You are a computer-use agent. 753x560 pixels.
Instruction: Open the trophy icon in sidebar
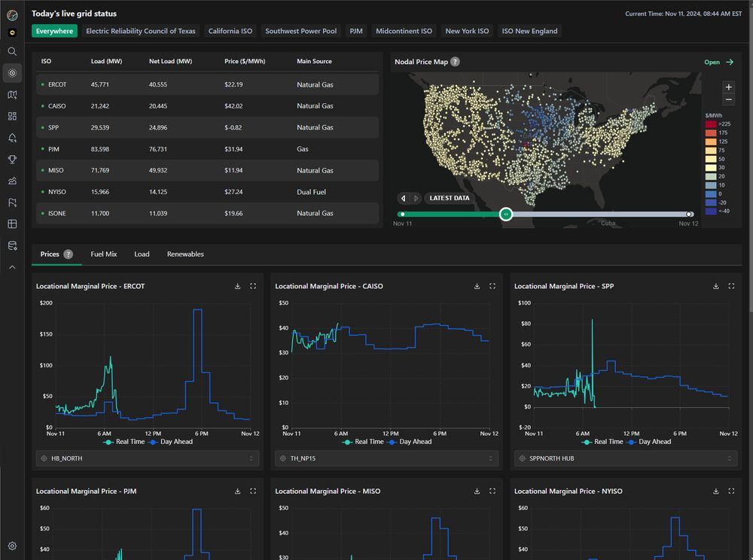click(13, 160)
